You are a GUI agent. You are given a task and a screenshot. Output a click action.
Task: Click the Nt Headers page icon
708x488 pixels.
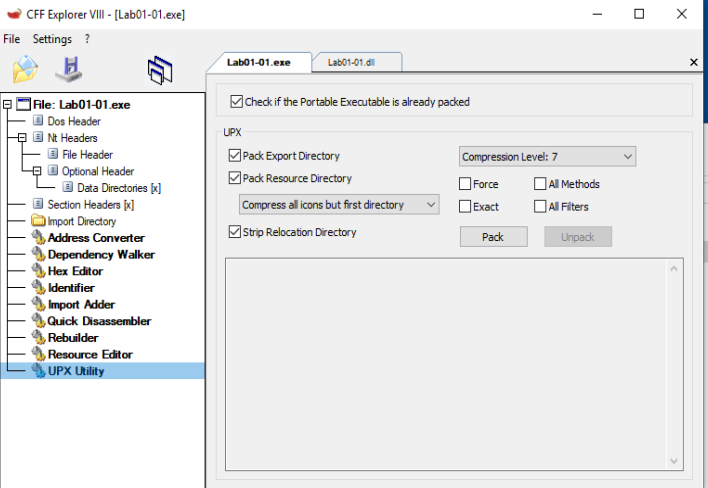pyautogui.click(x=38, y=137)
